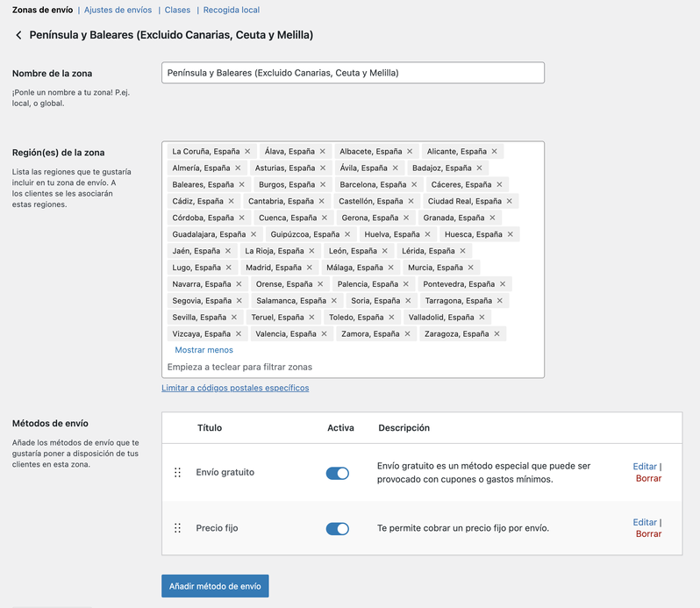
Task: Remove the La Coruña, España region tag
Action: pos(247,151)
